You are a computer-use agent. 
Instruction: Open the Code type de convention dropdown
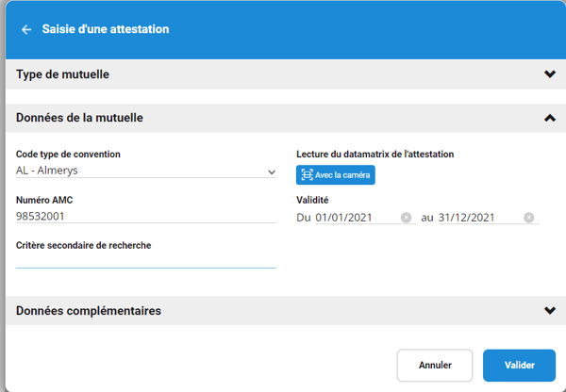tap(146, 171)
